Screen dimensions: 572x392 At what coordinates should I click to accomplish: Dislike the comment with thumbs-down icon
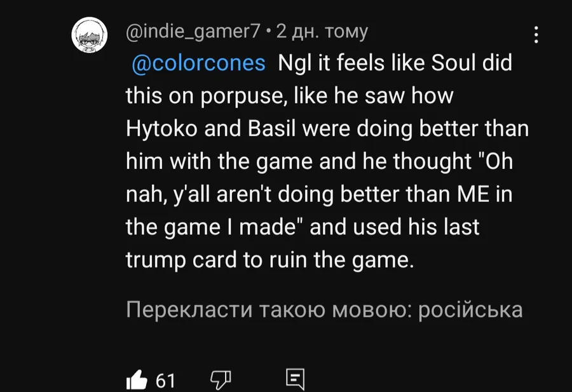(221, 380)
